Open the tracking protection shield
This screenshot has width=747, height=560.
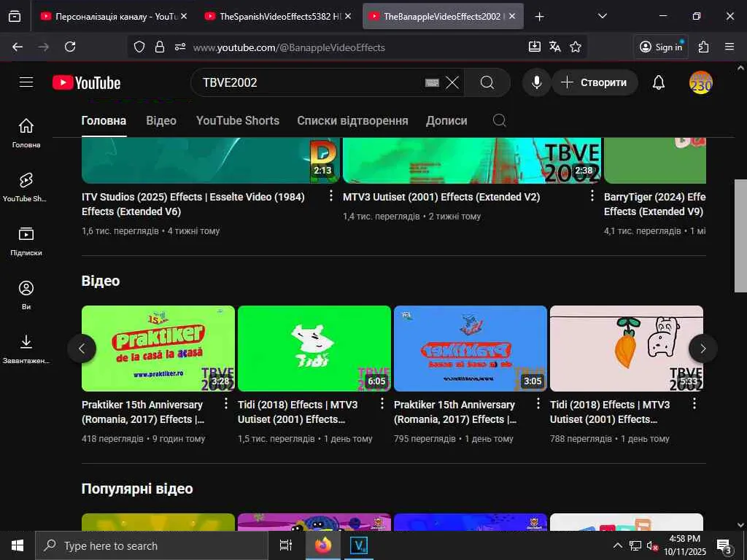[139, 47]
